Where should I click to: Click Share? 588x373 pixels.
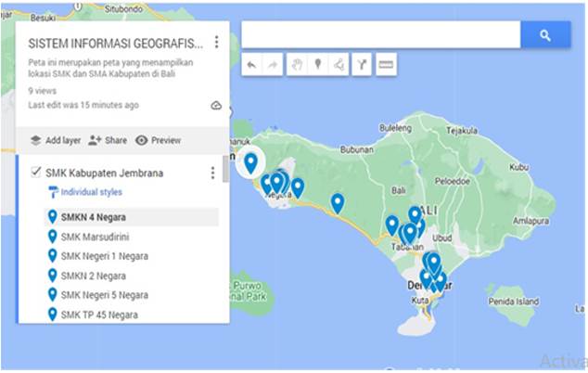point(108,140)
